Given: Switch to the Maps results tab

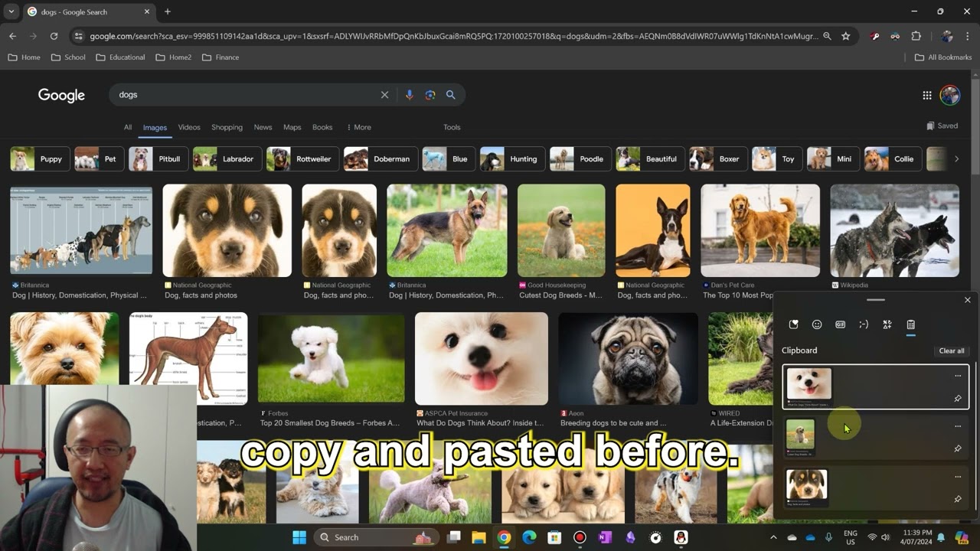Looking at the screenshot, I should pyautogui.click(x=292, y=127).
